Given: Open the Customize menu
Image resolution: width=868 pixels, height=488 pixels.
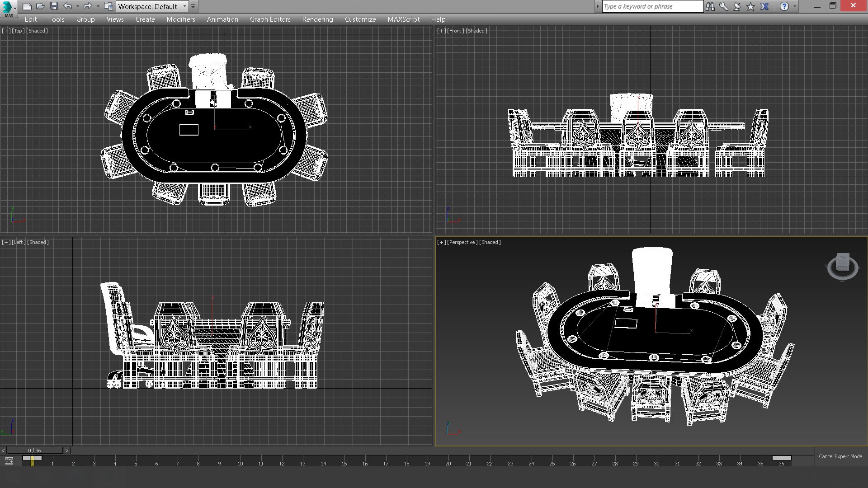Looking at the screenshot, I should click(x=360, y=19).
